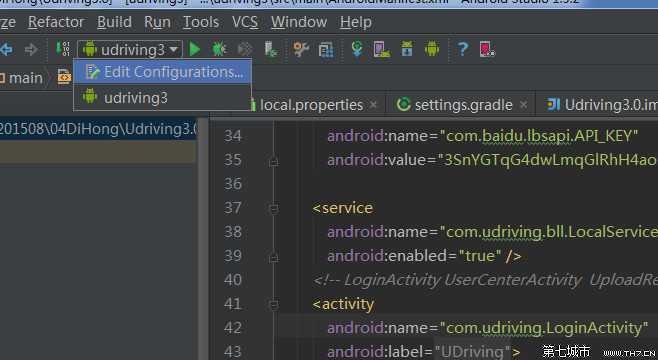Run the app with green play button
The image size is (658, 360).
tap(194, 49)
